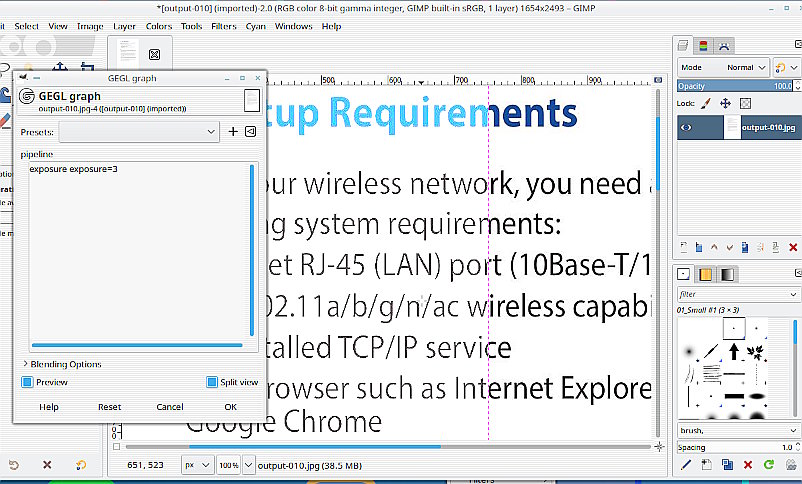Delete the selected brush with red X
The image size is (802, 484).
(x=748, y=465)
